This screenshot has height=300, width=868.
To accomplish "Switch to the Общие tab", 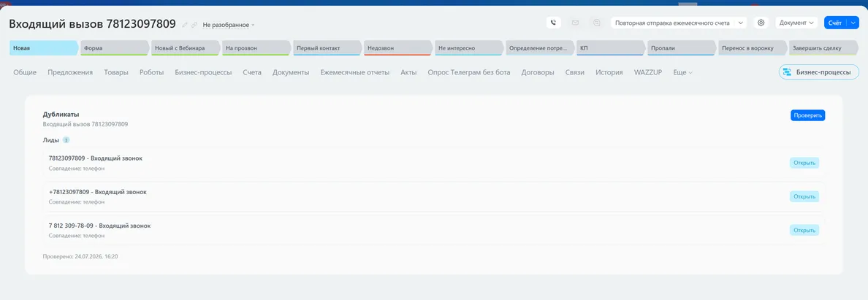I will tap(25, 72).
